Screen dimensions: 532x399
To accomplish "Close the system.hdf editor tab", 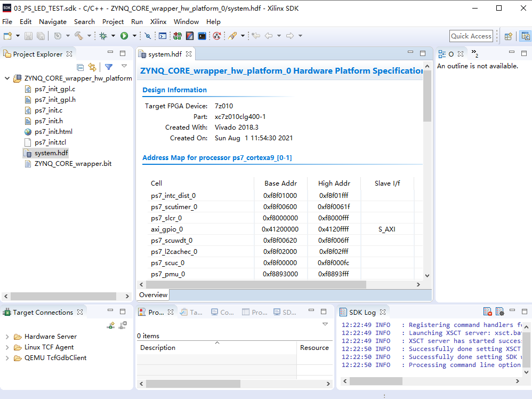I will click(x=189, y=54).
